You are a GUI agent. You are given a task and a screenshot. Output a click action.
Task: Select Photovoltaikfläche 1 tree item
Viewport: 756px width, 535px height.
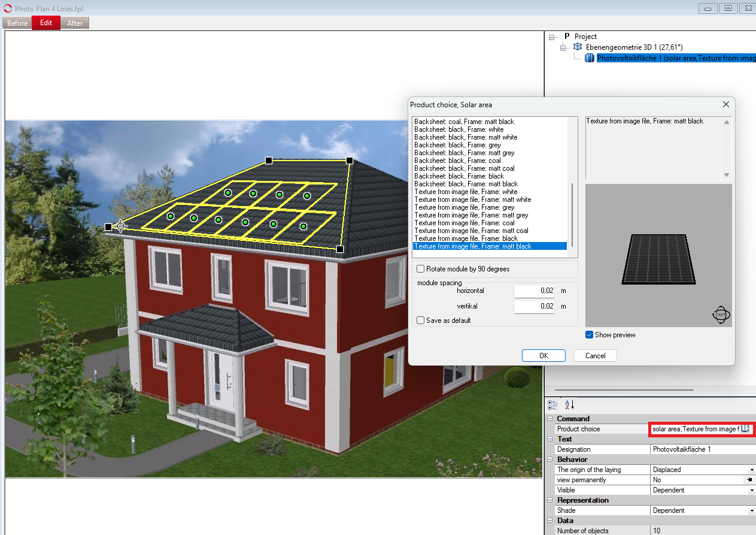[676, 58]
